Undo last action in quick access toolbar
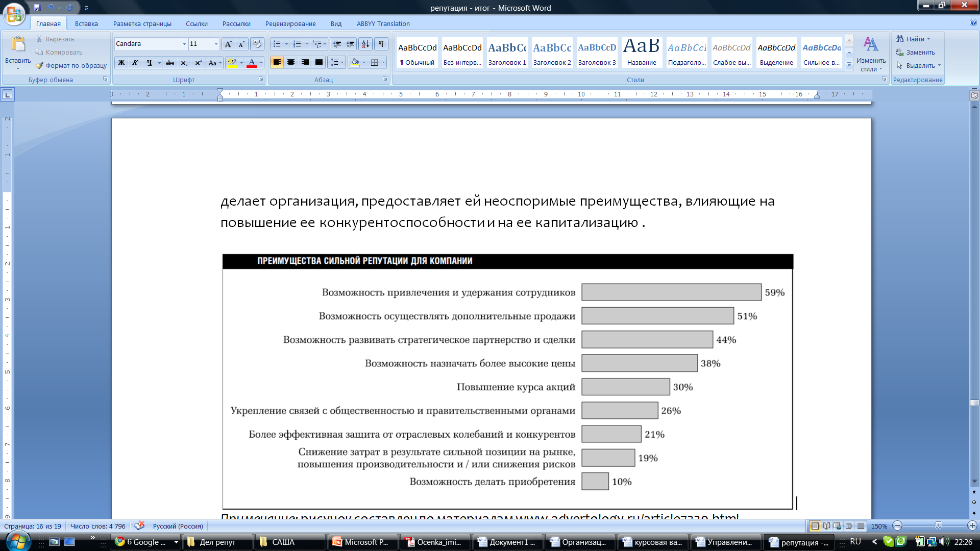Screen dimensions: 980x551 51,8
